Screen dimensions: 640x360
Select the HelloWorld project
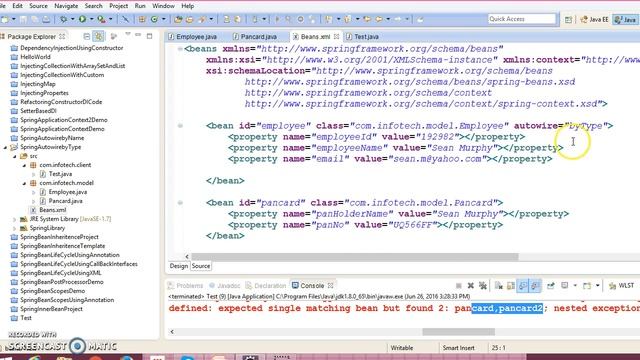click(36, 57)
